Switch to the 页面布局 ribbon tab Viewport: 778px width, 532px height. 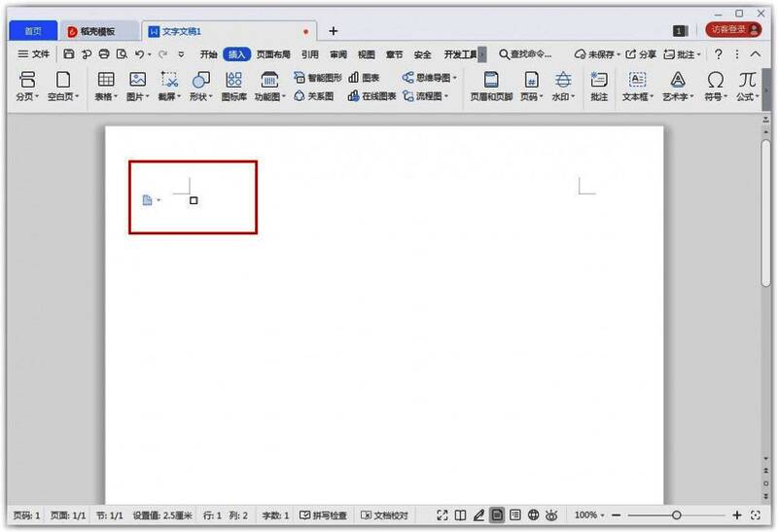coord(273,54)
